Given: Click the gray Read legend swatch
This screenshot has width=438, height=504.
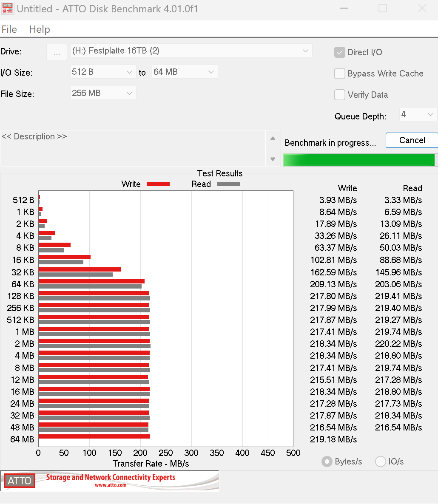Looking at the screenshot, I should point(228,184).
